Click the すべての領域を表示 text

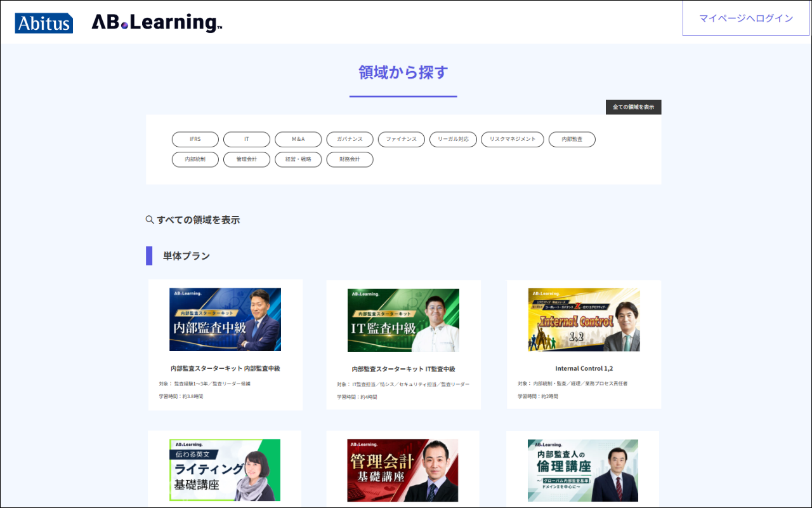199,220
